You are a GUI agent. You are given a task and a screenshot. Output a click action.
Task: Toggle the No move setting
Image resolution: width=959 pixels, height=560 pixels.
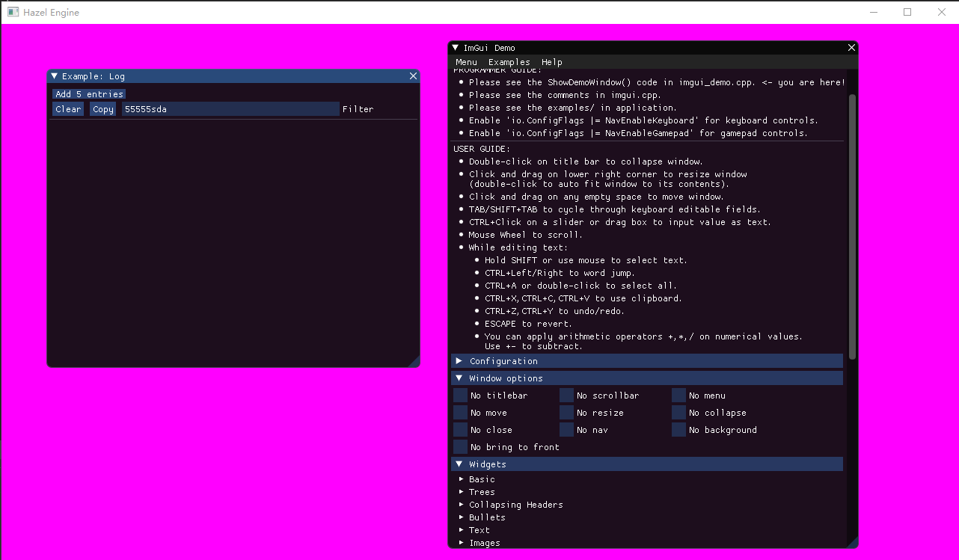click(x=459, y=412)
